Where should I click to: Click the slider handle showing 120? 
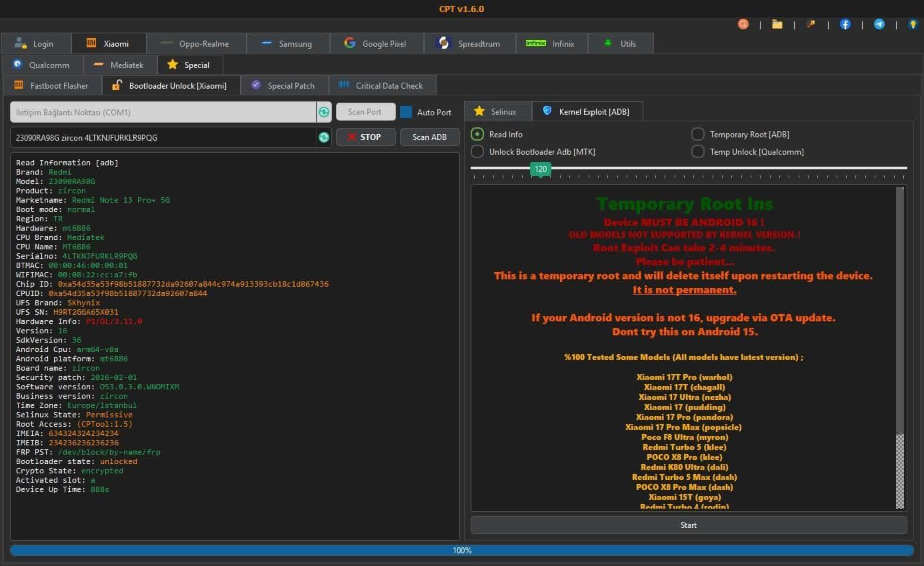click(x=541, y=169)
